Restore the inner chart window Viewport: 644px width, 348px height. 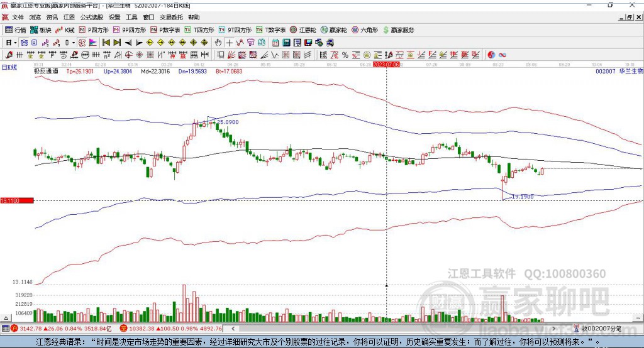pyautogui.click(x=630, y=17)
